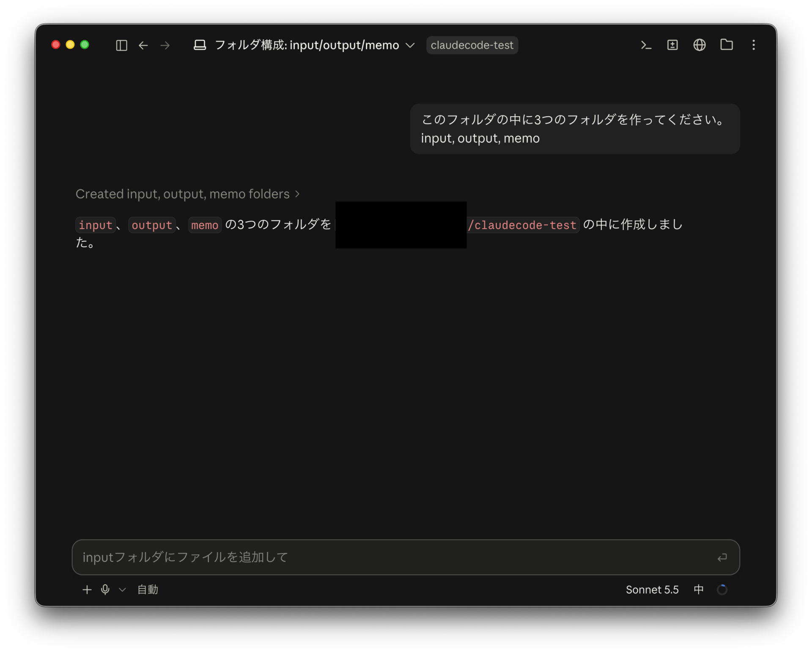Change the 中 effort level setting
Image resolution: width=812 pixels, height=653 pixels.
pyautogui.click(x=699, y=590)
